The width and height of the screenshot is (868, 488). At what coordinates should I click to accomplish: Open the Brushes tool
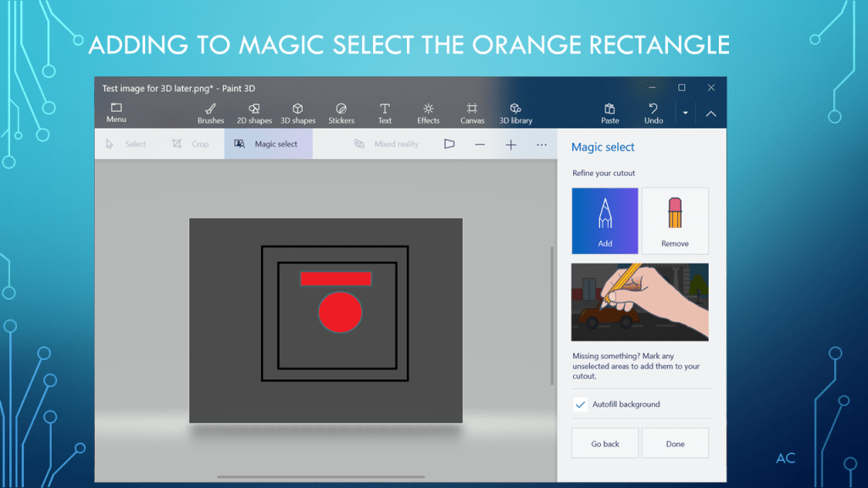pyautogui.click(x=210, y=113)
